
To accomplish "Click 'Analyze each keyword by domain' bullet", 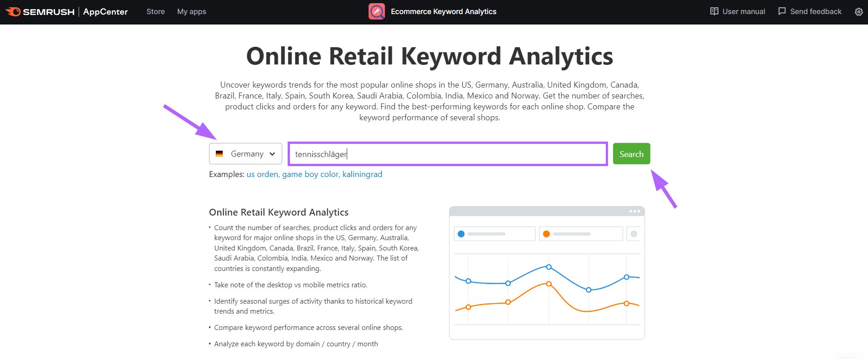I will point(296,344).
